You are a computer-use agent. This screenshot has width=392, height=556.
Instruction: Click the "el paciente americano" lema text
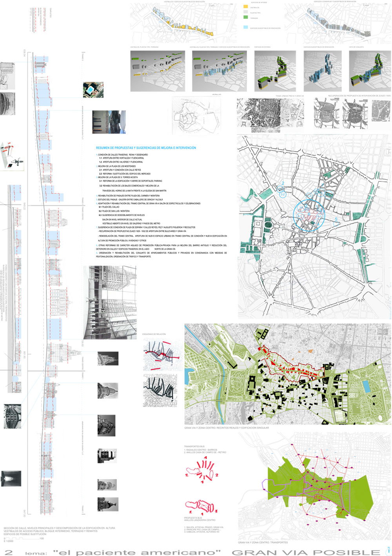click(137, 552)
